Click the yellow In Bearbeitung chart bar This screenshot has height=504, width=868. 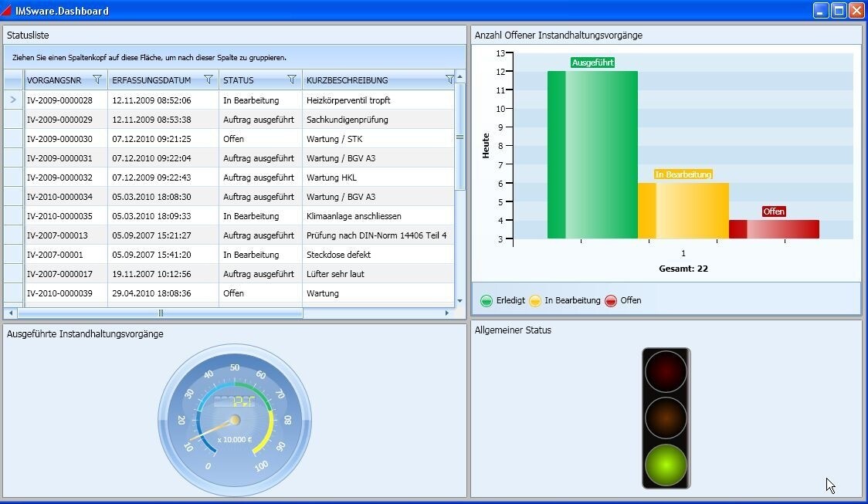coord(683,211)
